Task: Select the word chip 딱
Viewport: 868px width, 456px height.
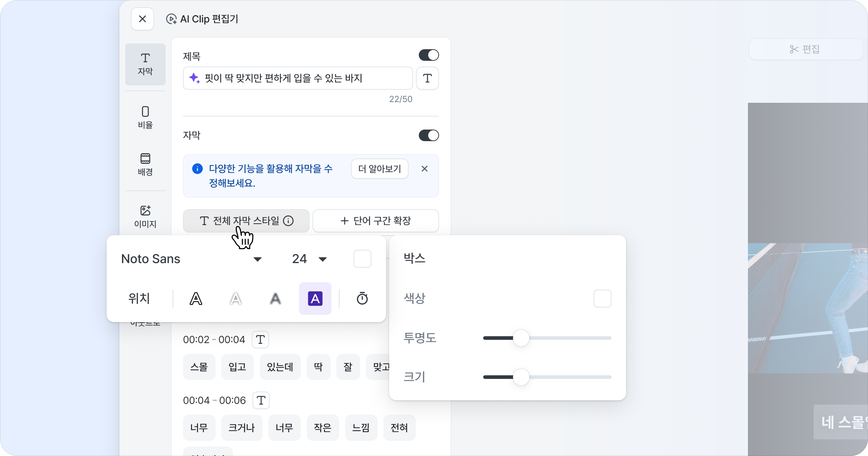Action: 319,367
